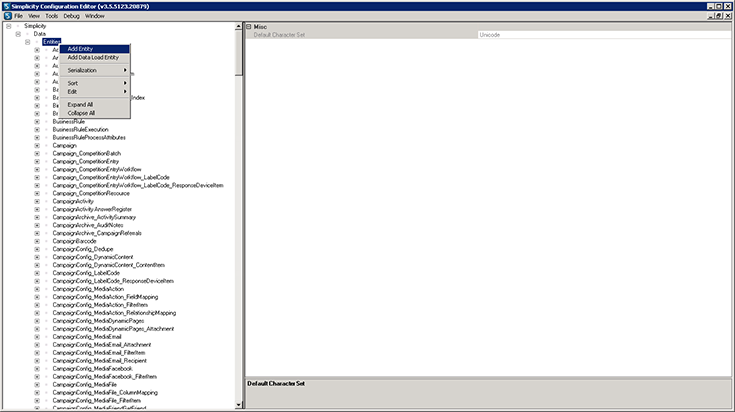
Task: Choose Add Data Load Entity
Action: click(95, 58)
